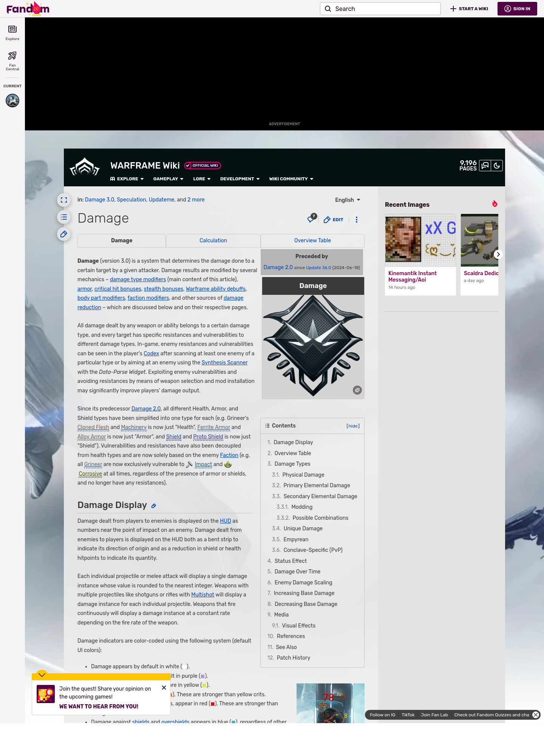Open the wiki Discuss icon
The image size is (544, 756).
[485, 166]
